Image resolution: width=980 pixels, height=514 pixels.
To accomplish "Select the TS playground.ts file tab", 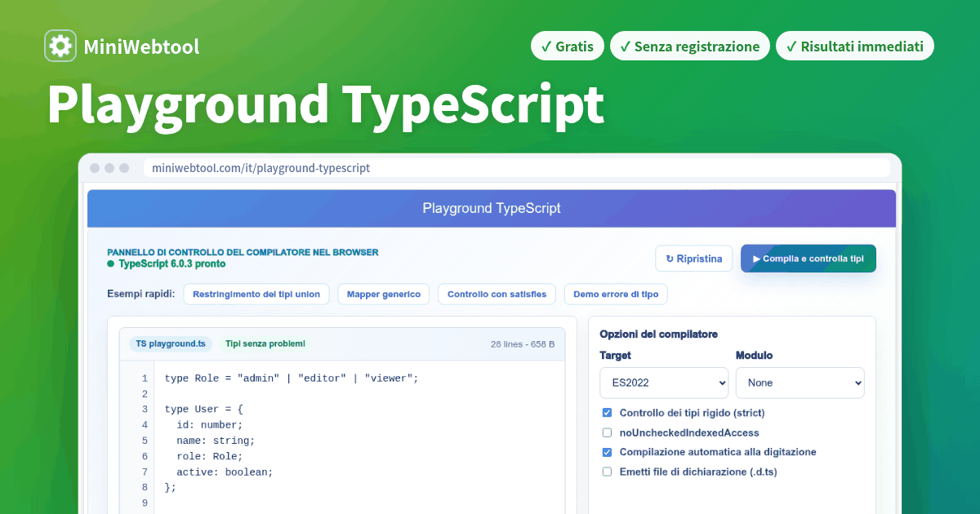I will point(171,344).
